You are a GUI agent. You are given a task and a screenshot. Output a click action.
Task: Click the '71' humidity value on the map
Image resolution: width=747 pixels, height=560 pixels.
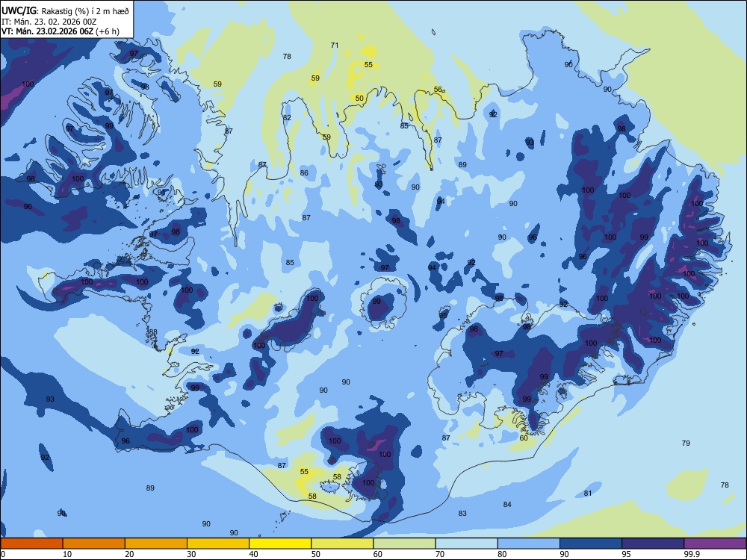point(335,46)
